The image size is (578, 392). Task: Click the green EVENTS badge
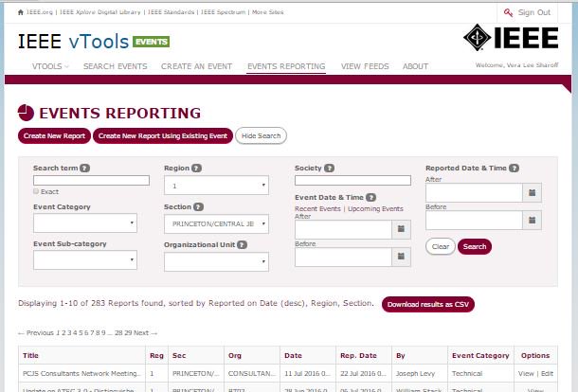152,42
